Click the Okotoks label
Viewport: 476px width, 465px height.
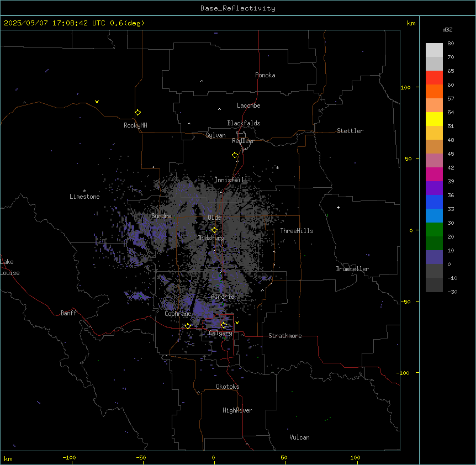(x=228, y=387)
